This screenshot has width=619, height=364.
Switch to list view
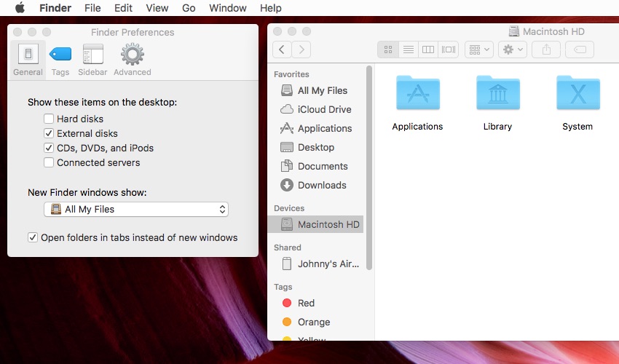(409, 50)
